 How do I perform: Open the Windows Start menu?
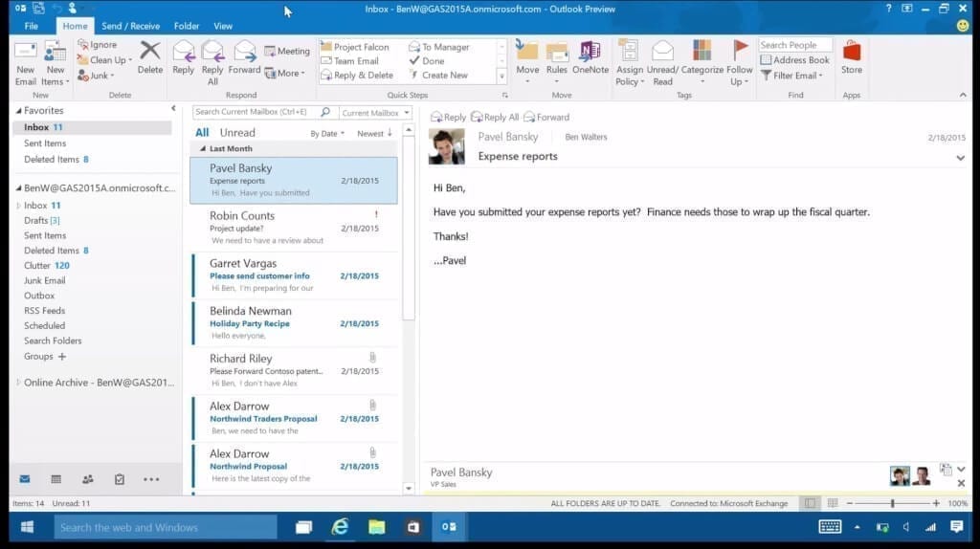[x=27, y=527]
